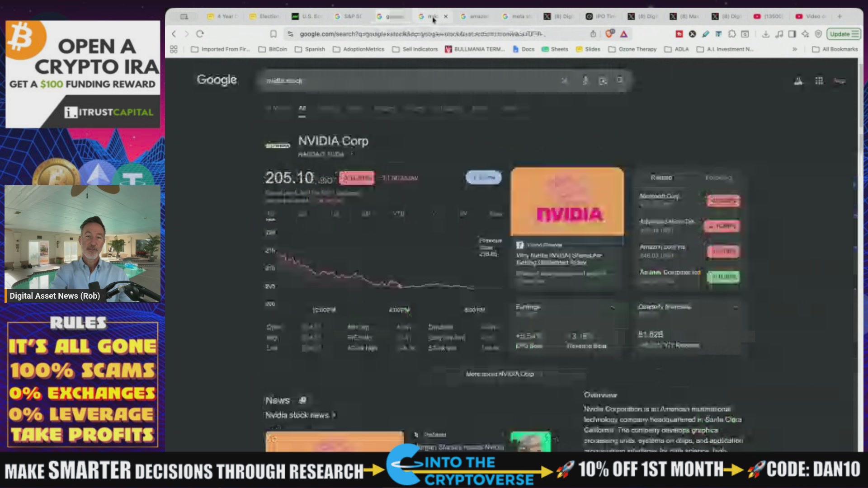Open the tab search icon at far left
The height and width of the screenshot is (488, 868).
click(x=184, y=16)
